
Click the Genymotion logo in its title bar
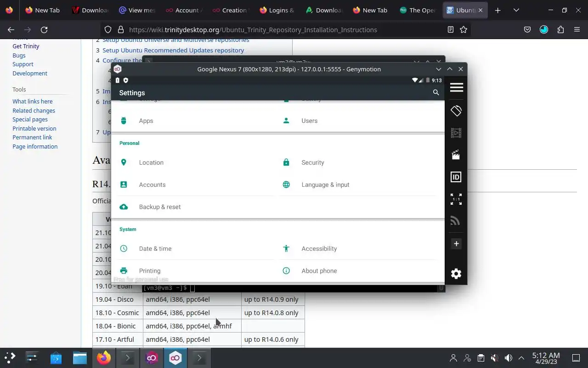118,69
